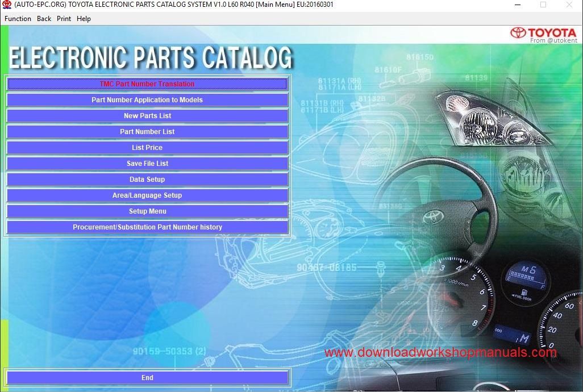Screen dimensions: 583x392
Task: Open Area/Language Setup
Action: [x=147, y=195]
